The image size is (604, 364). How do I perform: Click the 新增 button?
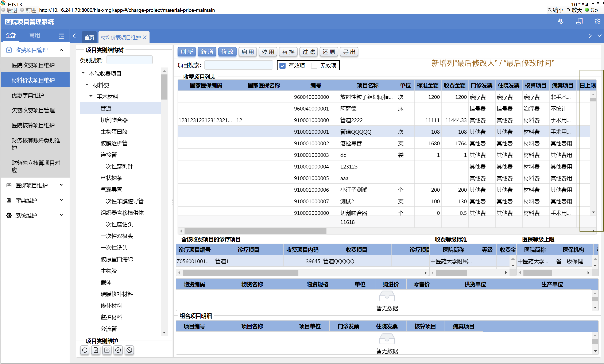207,52
